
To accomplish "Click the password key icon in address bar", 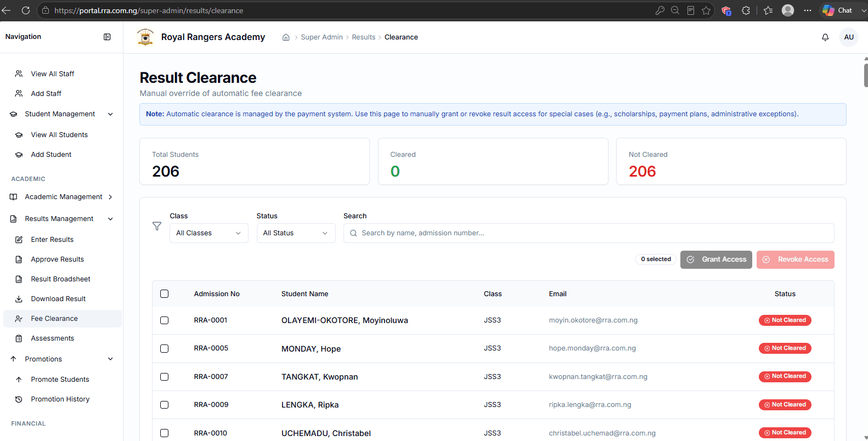I will coord(660,10).
